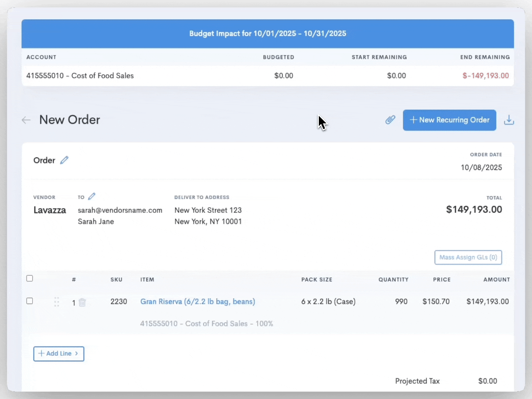The width and height of the screenshot is (532, 399).
Task: Grab the drag handle on line 1
Action: (57, 302)
